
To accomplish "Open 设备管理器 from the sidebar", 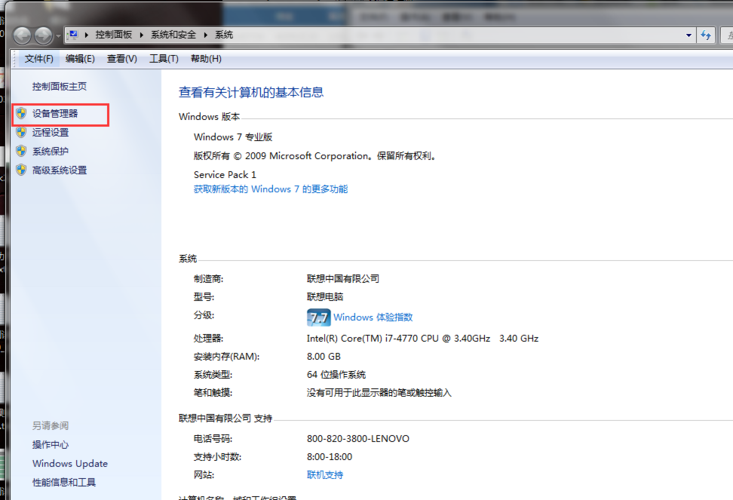I will pyautogui.click(x=55, y=114).
